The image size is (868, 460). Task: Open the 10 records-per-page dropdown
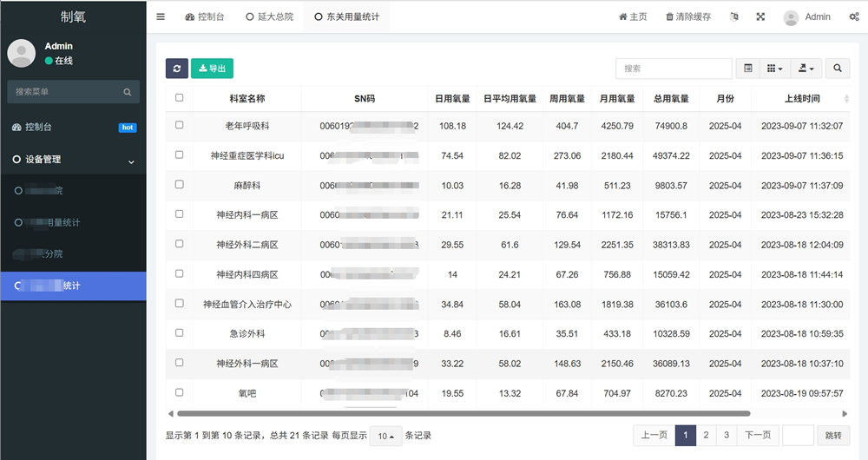[386, 437]
